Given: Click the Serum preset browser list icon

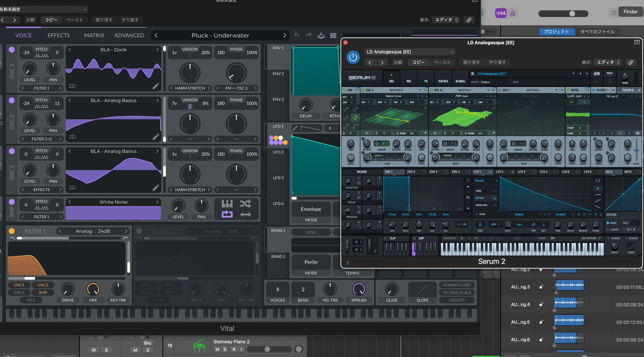Looking at the screenshot, I should (597, 74).
